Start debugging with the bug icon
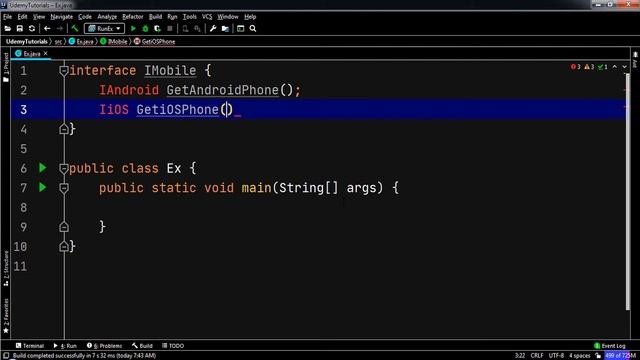The width and height of the screenshot is (640, 360). click(145, 29)
